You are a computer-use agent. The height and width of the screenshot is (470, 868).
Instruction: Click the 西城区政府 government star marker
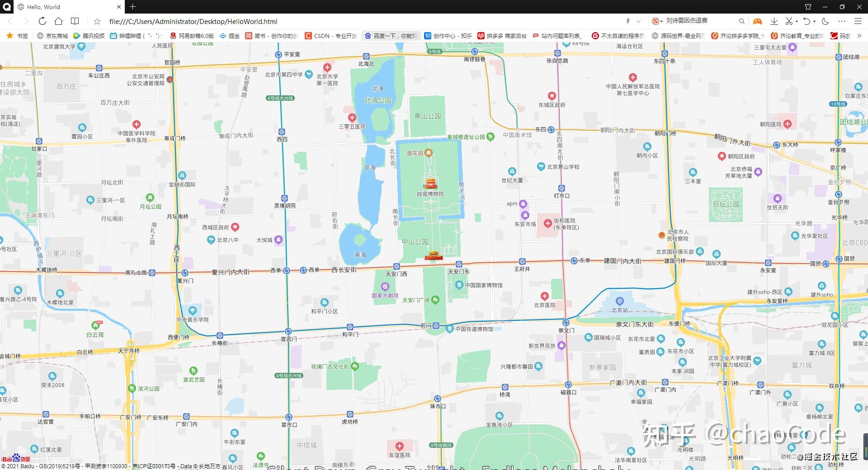pyautogui.click(x=235, y=227)
